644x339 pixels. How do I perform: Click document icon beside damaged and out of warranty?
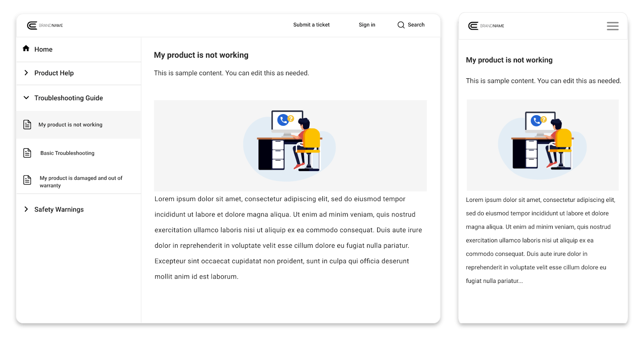pyautogui.click(x=27, y=180)
